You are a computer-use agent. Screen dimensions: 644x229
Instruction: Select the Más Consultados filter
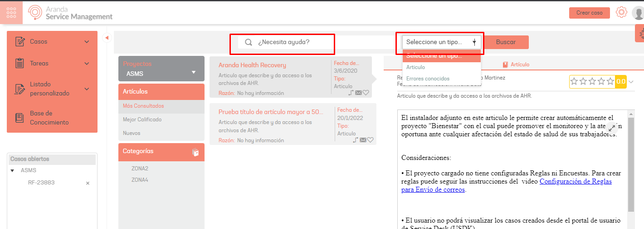point(161,106)
